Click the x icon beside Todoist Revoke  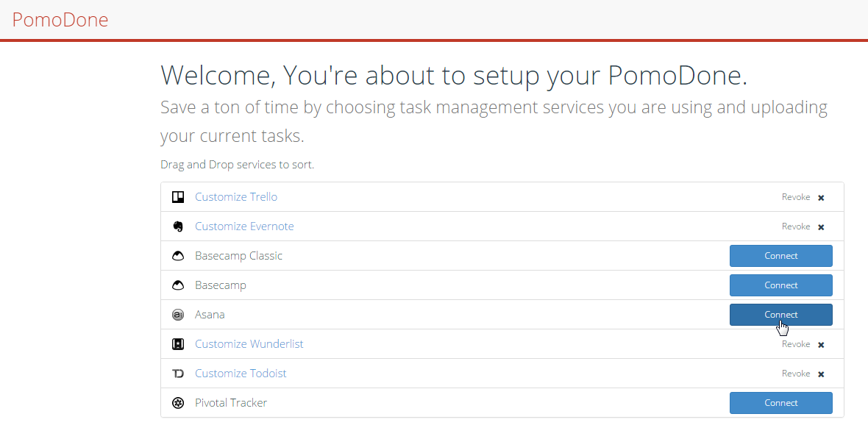[821, 374]
